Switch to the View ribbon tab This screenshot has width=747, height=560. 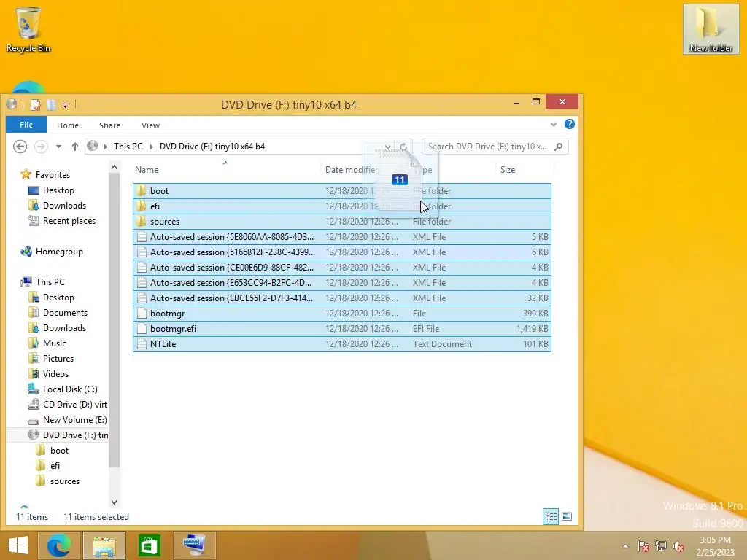click(x=150, y=125)
